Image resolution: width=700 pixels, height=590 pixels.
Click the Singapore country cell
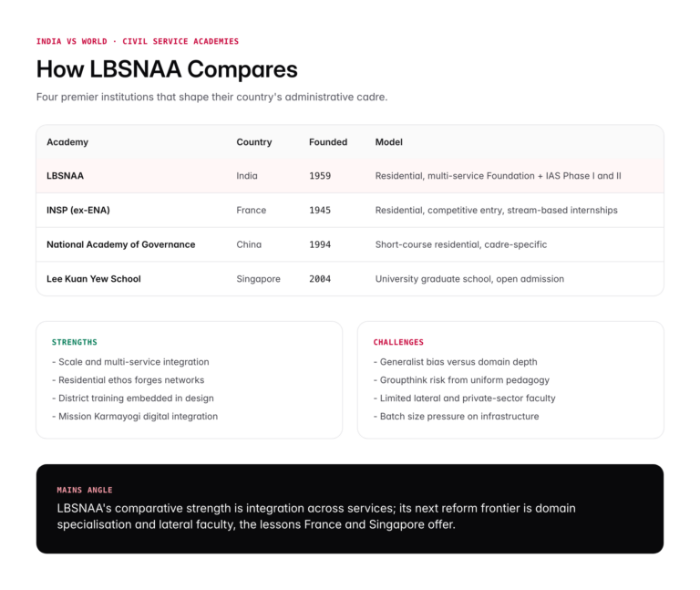tap(259, 279)
